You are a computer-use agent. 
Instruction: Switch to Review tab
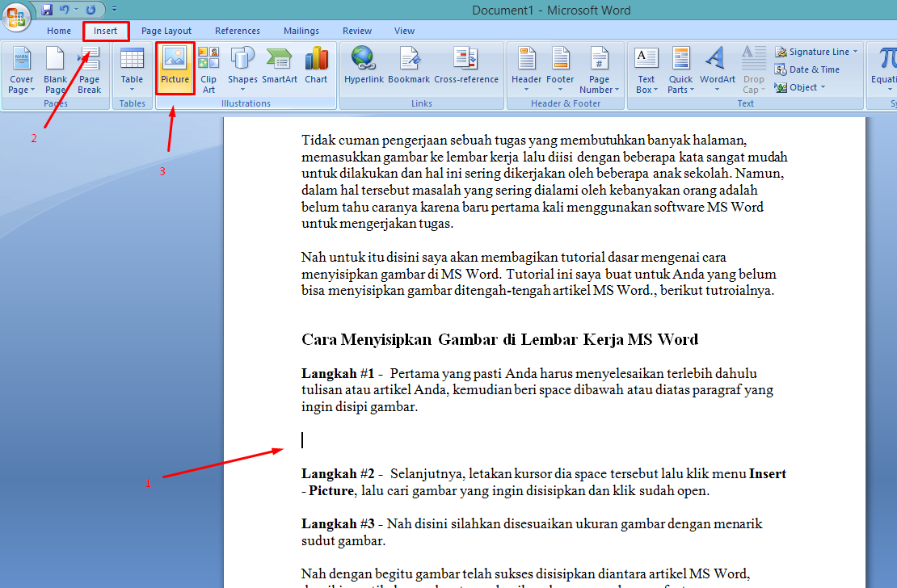click(357, 31)
